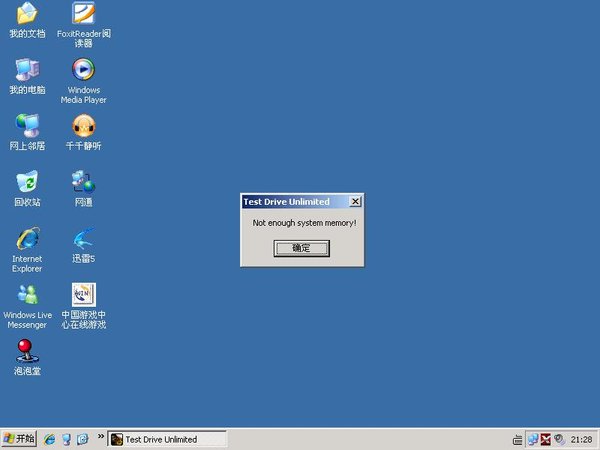This screenshot has width=600, height=450.
Task: Click the network computers tray icon
Action: tap(533, 440)
